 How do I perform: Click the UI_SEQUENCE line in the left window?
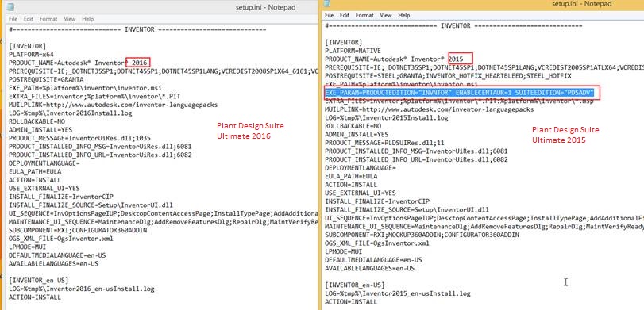(163, 213)
